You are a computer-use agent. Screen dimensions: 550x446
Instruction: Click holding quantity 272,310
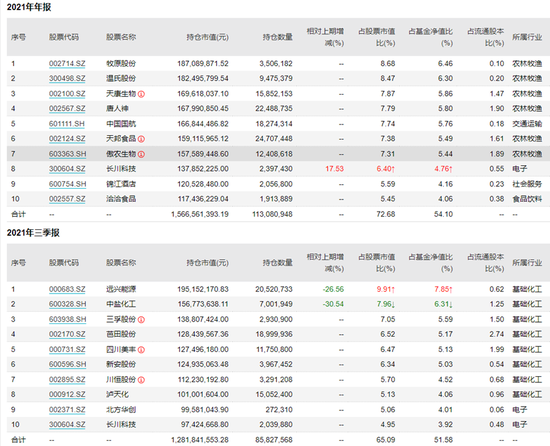coord(279,410)
